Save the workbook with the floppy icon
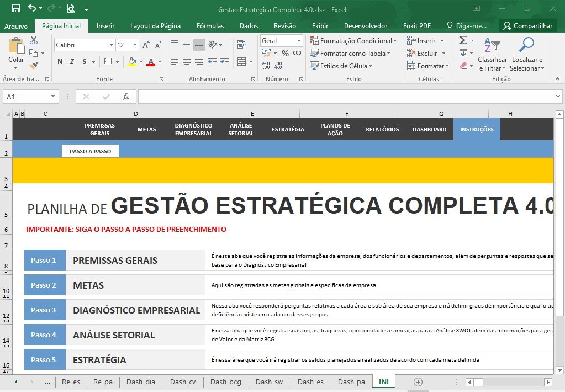The width and height of the screenshot is (565, 392). pyautogui.click(x=16, y=8)
